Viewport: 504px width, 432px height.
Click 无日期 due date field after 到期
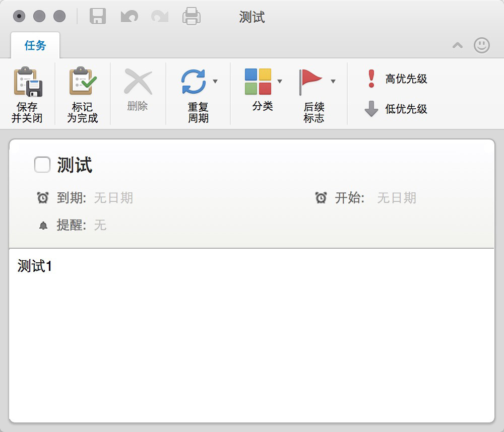point(113,198)
